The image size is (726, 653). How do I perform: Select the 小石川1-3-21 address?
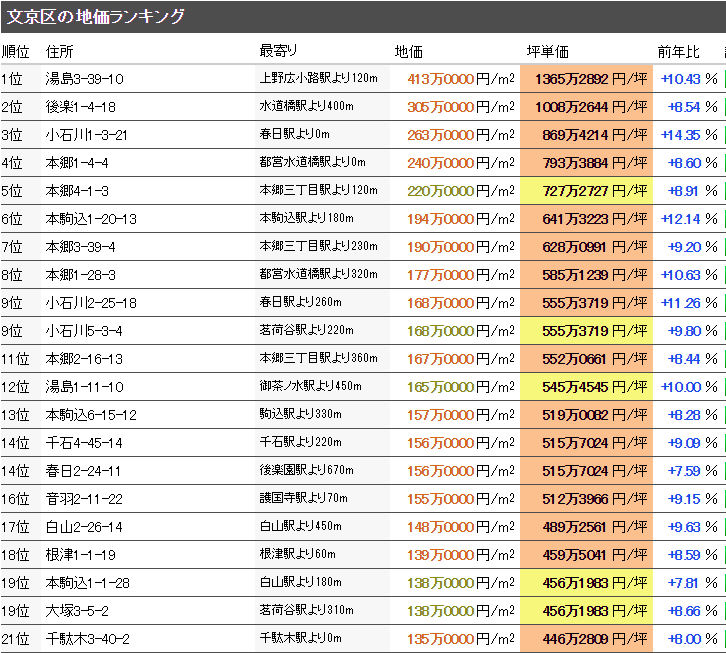click(x=86, y=135)
